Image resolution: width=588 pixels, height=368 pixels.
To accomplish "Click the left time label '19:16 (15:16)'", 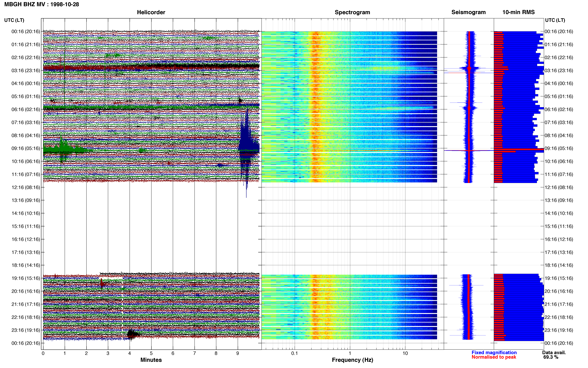I will [26, 278].
